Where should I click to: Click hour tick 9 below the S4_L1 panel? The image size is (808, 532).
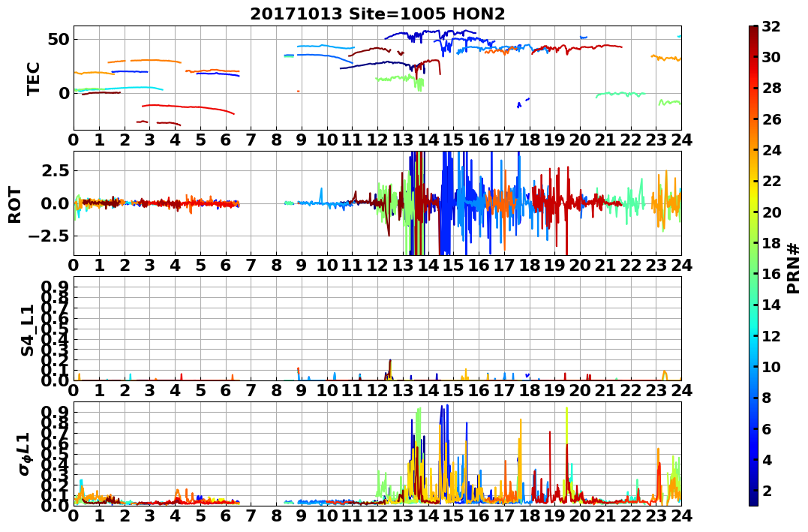point(302,390)
